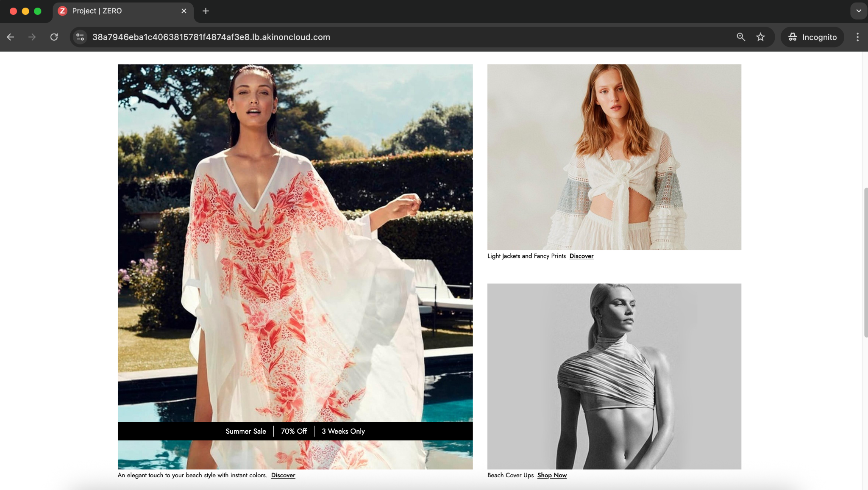Open the Summer Sale 70% Off banner
The image size is (868, 490).
295,431
